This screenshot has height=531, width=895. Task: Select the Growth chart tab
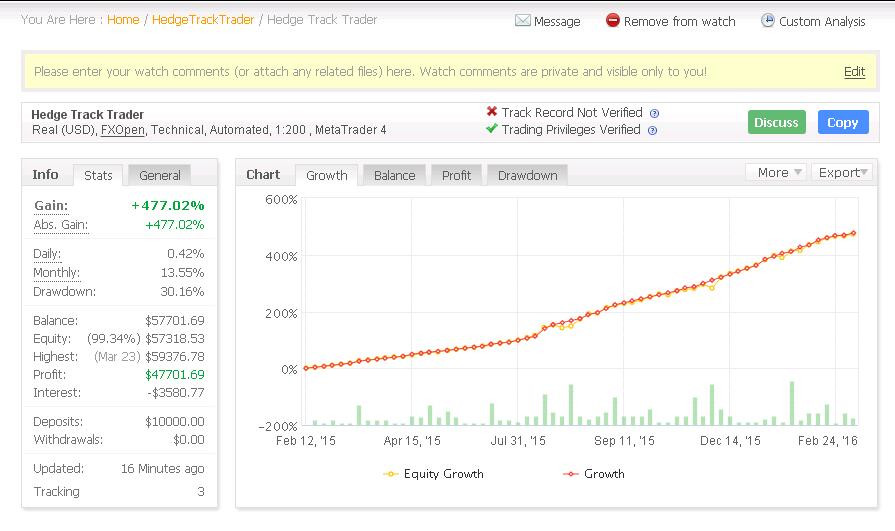[x=326, y=175]
